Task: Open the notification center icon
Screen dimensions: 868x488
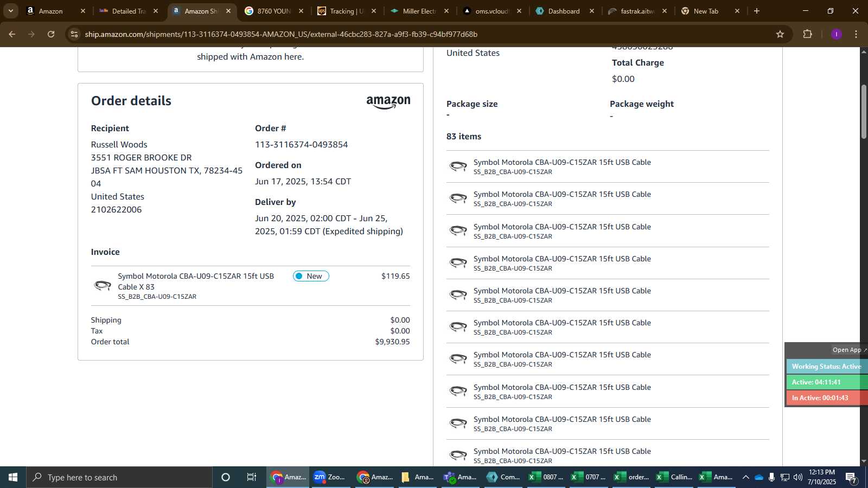Action: point(852,478)
